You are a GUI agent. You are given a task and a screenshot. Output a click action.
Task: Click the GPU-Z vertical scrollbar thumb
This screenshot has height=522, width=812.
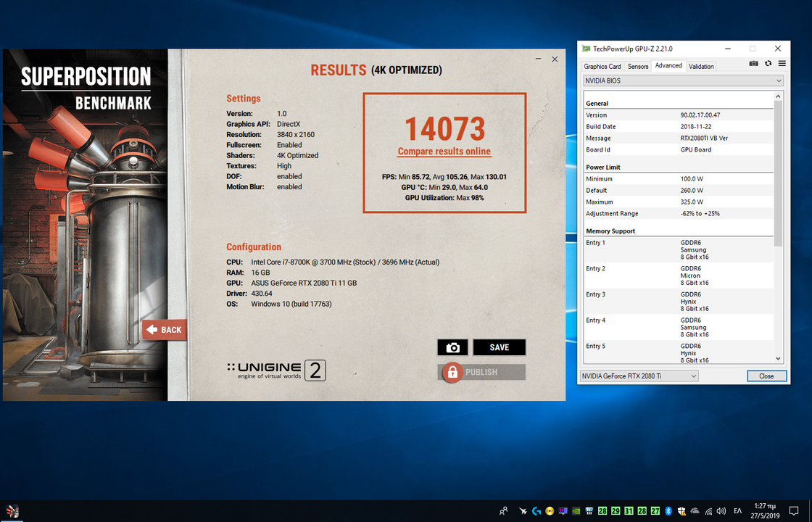coord(778,173)
